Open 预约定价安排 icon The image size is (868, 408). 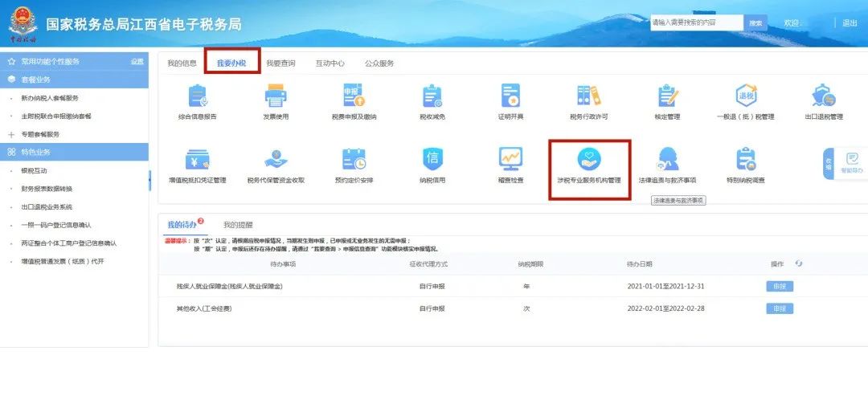pos(354,159)
